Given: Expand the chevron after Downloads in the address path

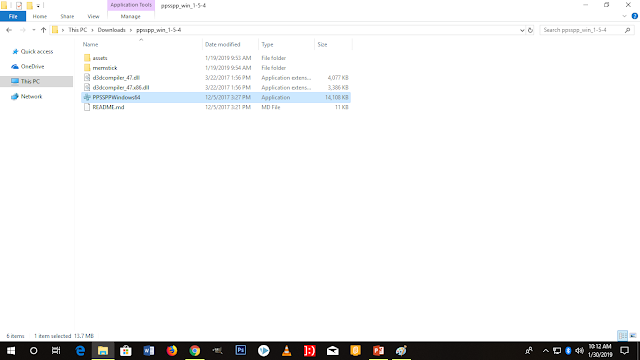Looking at the screenshot, I should [131, 30].
